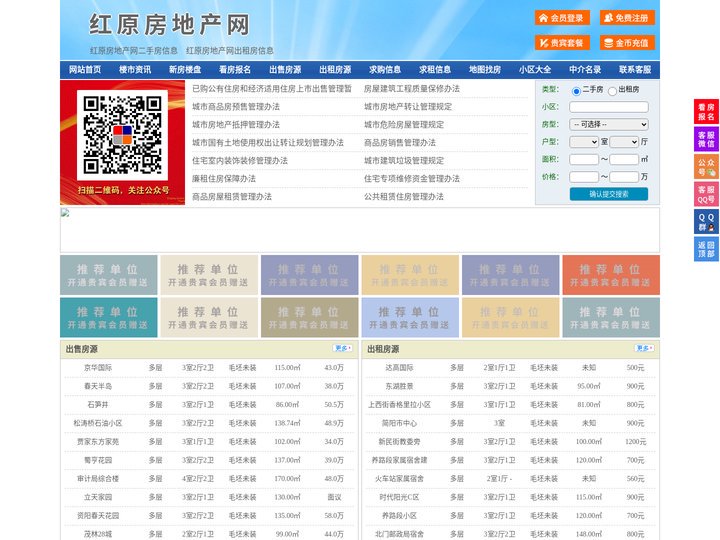Open 京华国际 sale listing
The width and height of the screenshot is (720, 540).
pyautogui.click(x=98, y=368)
